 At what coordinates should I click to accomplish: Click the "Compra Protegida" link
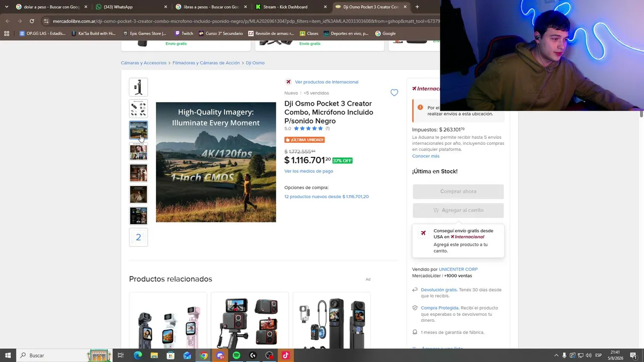(440, 308)
